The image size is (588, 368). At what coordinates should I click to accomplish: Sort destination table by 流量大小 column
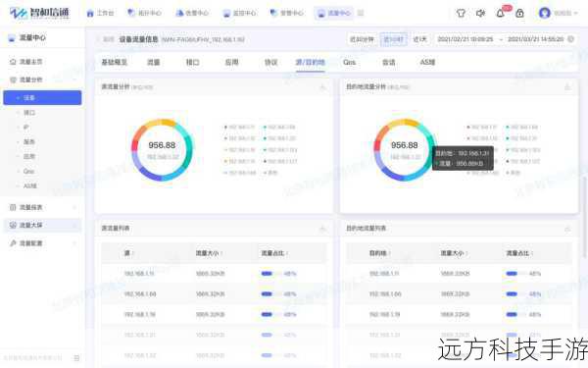[454, 253]
